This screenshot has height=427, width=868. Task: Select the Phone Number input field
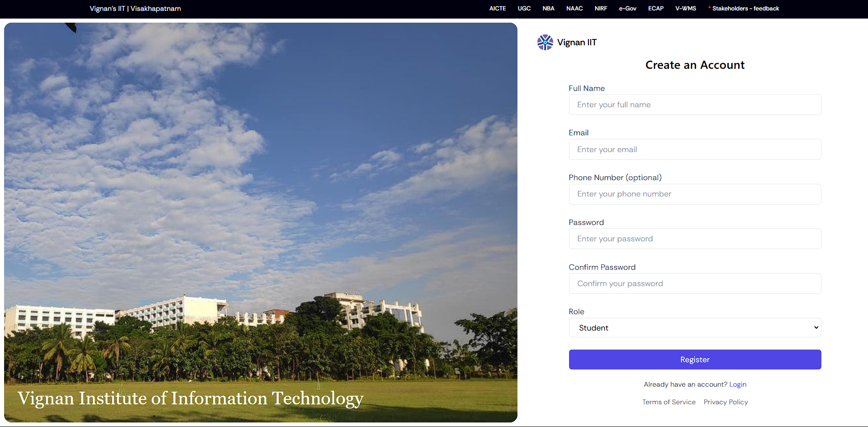coord(694,194)
